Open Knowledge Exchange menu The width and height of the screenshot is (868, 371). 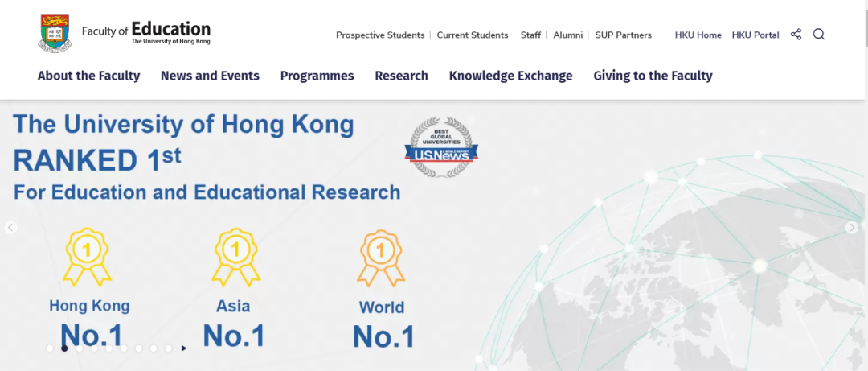click(x=510, y=76)
